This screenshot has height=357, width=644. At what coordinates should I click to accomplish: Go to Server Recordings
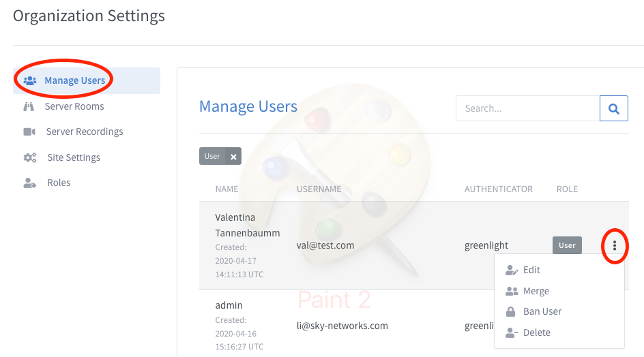[x=84, y=131]
